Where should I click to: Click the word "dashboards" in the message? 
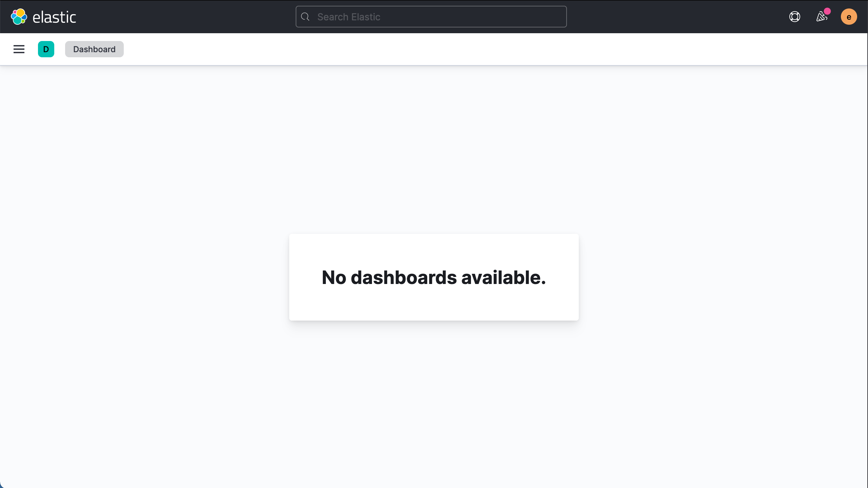click(404, 277)
